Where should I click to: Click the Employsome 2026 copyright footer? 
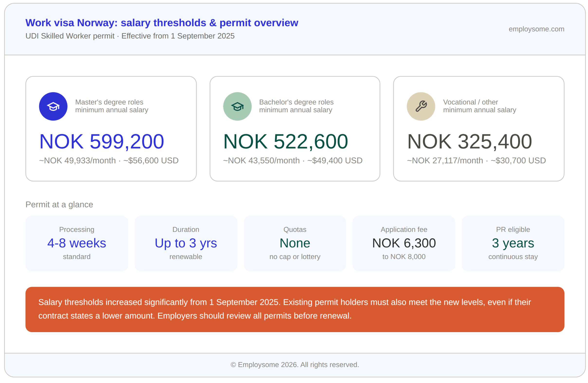tap(294, 364)
